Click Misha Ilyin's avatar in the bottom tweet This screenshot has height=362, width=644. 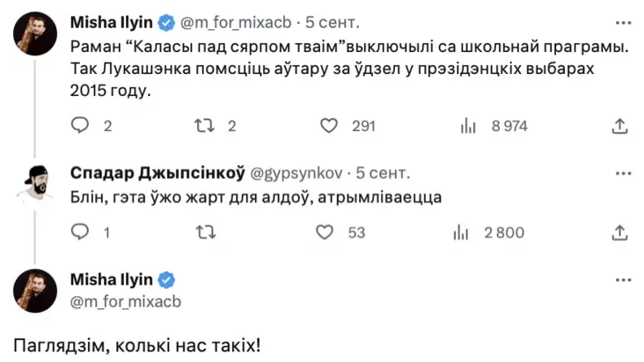(x=36, y=291)
